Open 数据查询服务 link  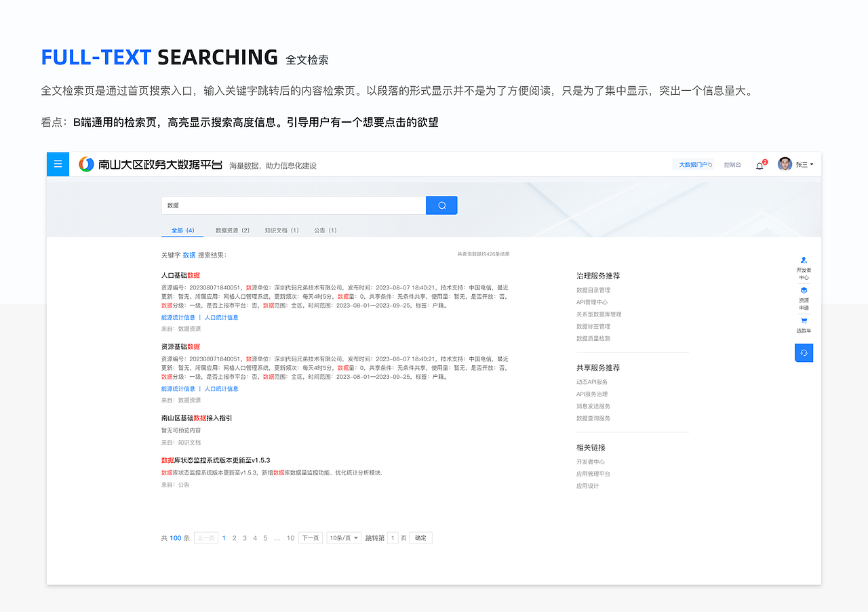point(593,418)
